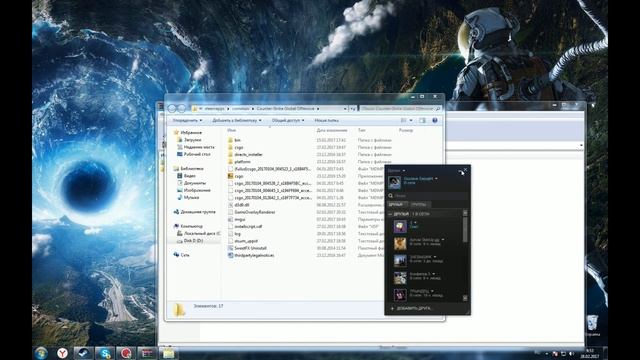
Task: Click the Steam friends list scrollbar
Action: point(465,231)
